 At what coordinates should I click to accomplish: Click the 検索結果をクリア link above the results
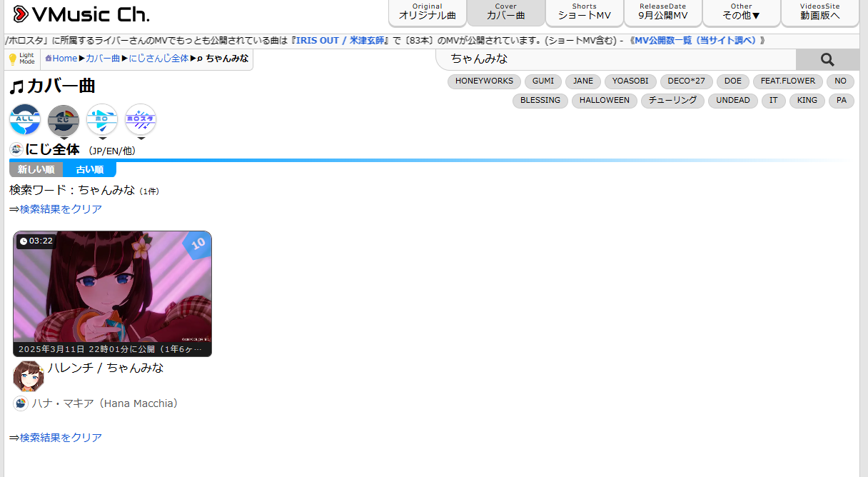pos(61,209)
